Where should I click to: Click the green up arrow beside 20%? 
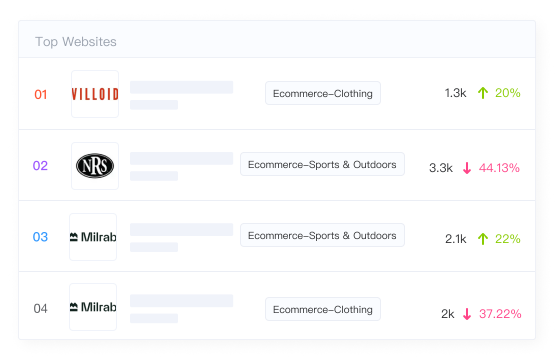click(483, 93)
